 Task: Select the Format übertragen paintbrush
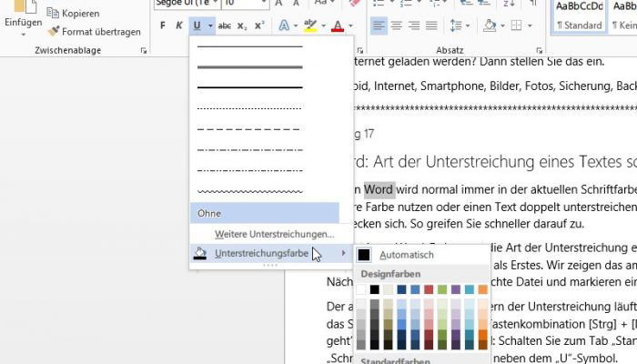pos(53,31)
